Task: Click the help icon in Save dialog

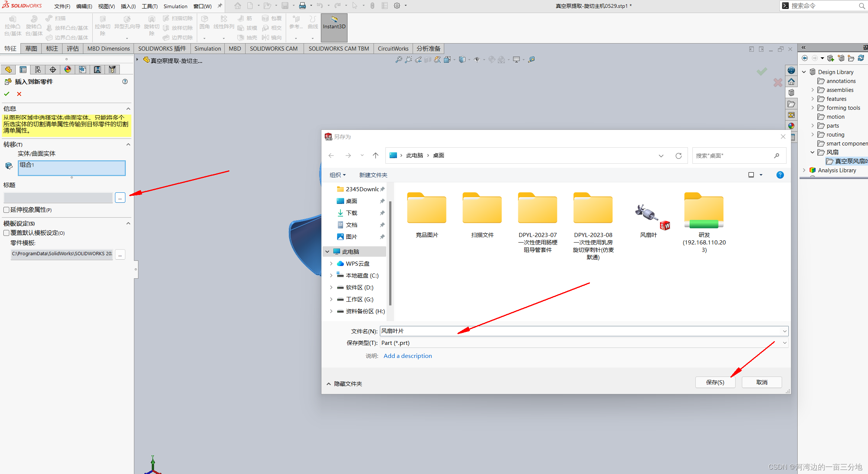Action: tap(780, 175)
